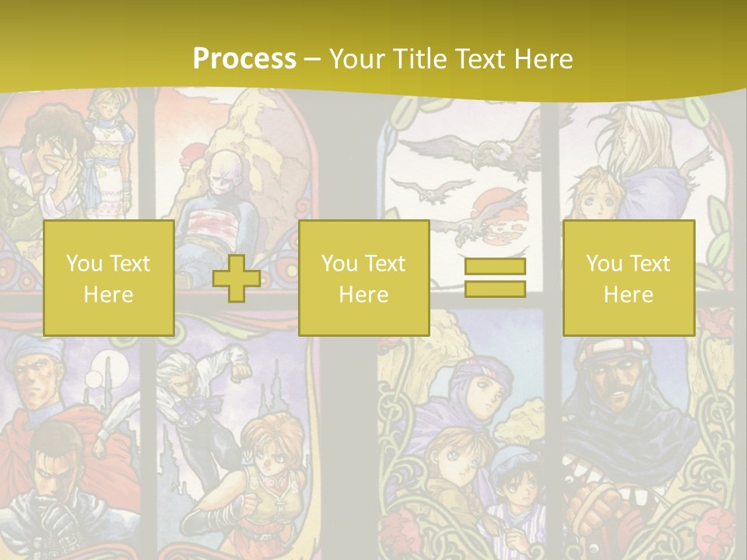Click the white moon in the night panel
The height and width of the screenshot is (560, 747).
click(x=95, y=379)
